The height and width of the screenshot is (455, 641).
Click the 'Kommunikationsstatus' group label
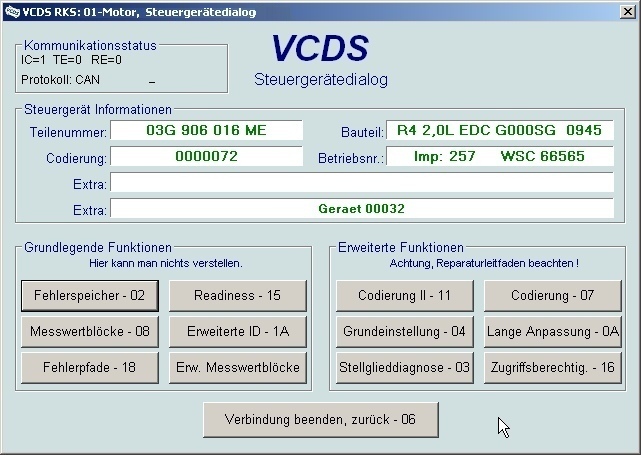coord(90,45)
